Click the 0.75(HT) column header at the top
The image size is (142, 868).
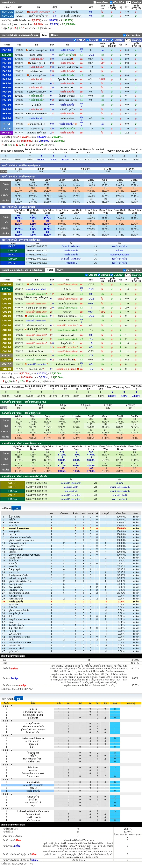[136, 7]
